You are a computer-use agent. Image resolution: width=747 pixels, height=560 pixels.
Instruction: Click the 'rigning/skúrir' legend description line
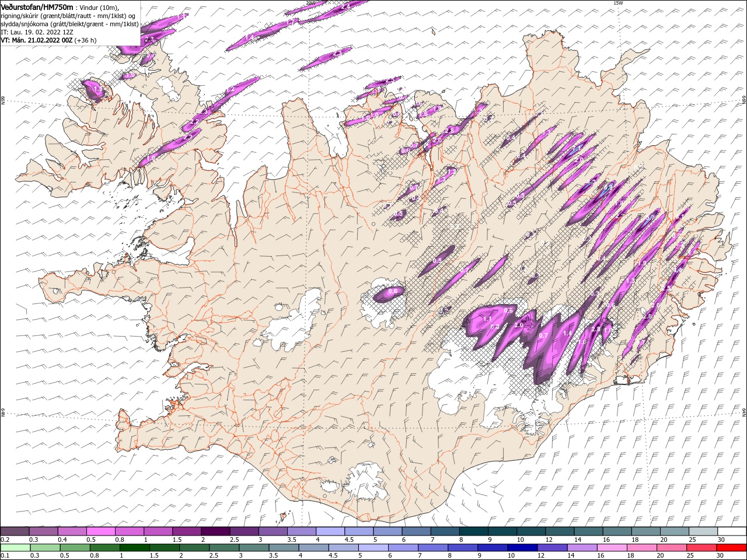[68, 16]
